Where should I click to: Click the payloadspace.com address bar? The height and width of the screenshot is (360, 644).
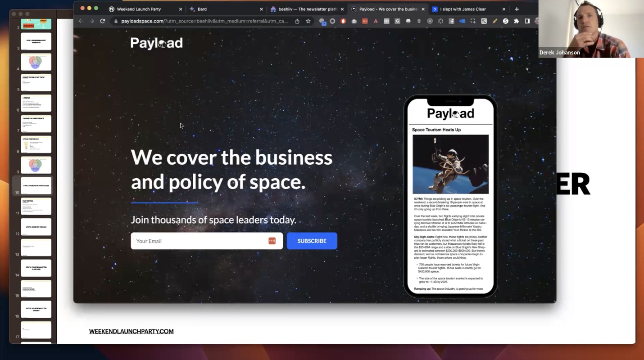click(x=205, y=21)
